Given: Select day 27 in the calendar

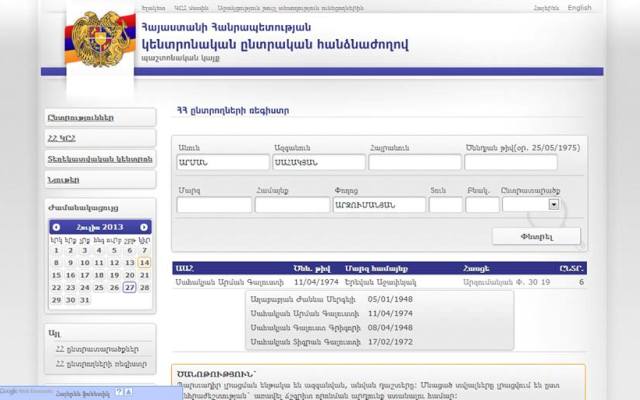Looking at the screenshot, I should pos(129,287).
